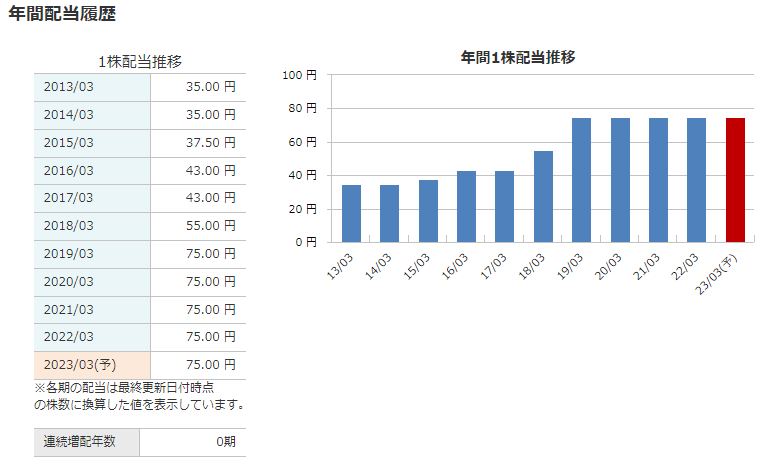
Task: Select the 2019/03 period cell
Action: click(x=92, y=254)
